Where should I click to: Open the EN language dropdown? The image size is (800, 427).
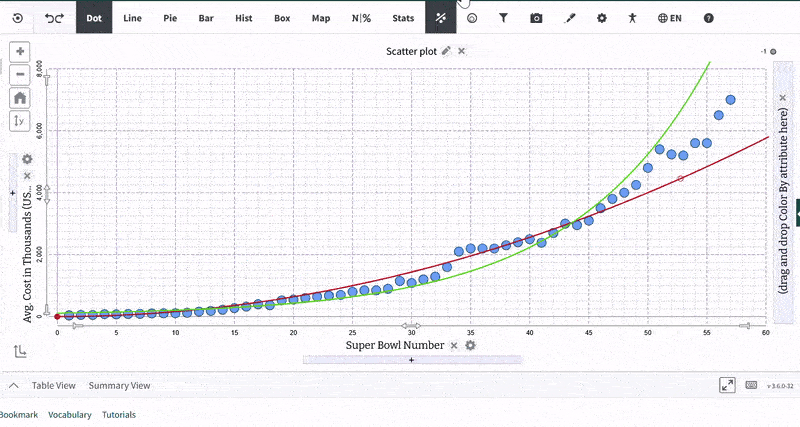tap(670, 18)
